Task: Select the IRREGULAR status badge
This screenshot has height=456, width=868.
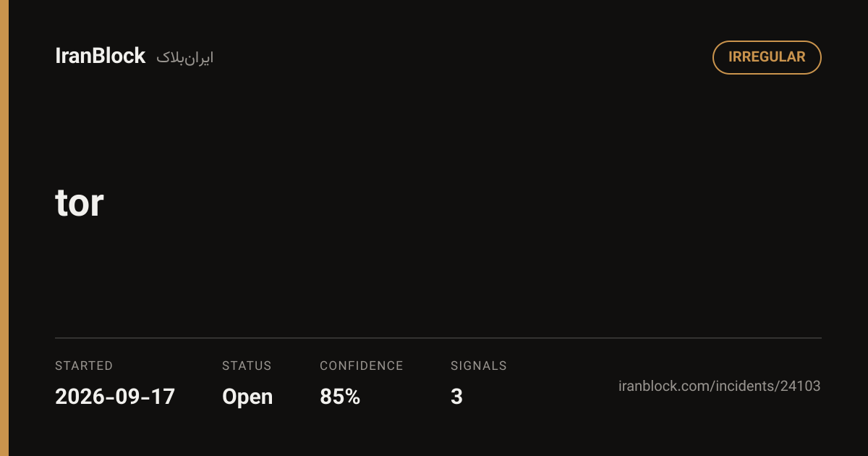Action: 767,57
